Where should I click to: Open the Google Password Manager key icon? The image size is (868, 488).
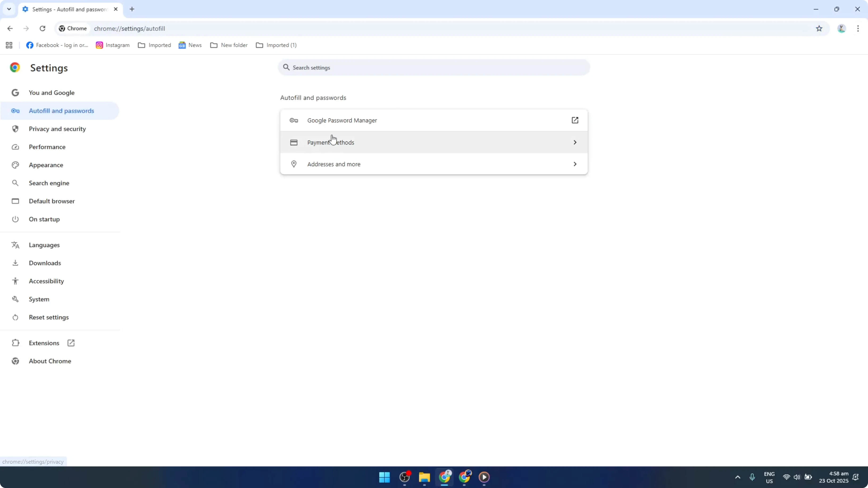point(293,120)
